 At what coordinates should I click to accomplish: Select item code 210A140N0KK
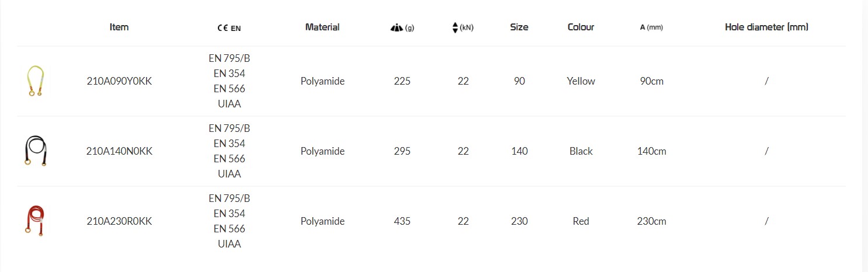coord(119,151)
